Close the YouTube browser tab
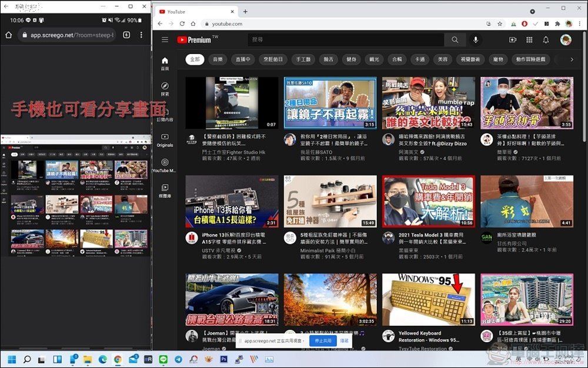The width and height of the screenshot is (588, 368). [232, 12]
